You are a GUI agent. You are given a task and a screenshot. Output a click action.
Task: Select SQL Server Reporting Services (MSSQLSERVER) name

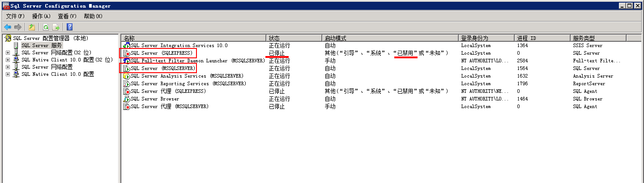tap(188, 83)
